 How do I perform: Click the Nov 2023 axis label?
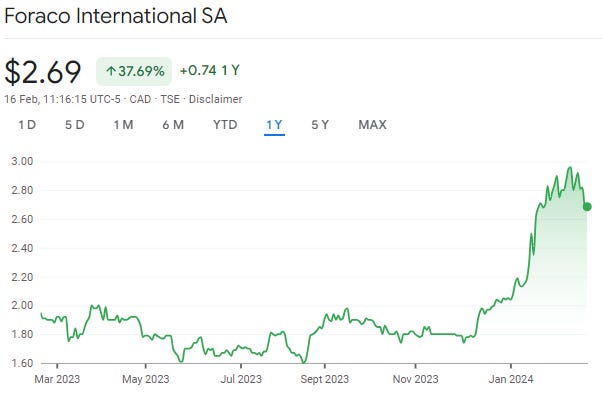pos(415,379)
